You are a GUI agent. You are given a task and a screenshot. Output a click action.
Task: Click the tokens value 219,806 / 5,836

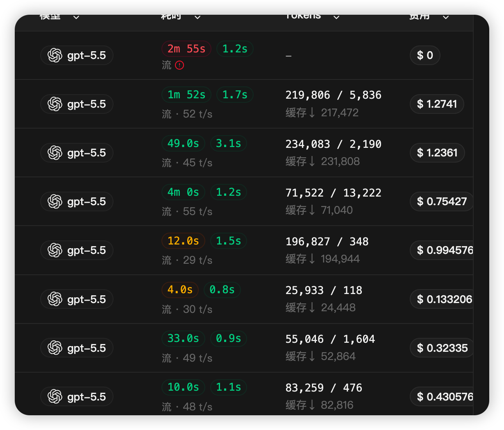pyautogui.click(x=334, y=95)
